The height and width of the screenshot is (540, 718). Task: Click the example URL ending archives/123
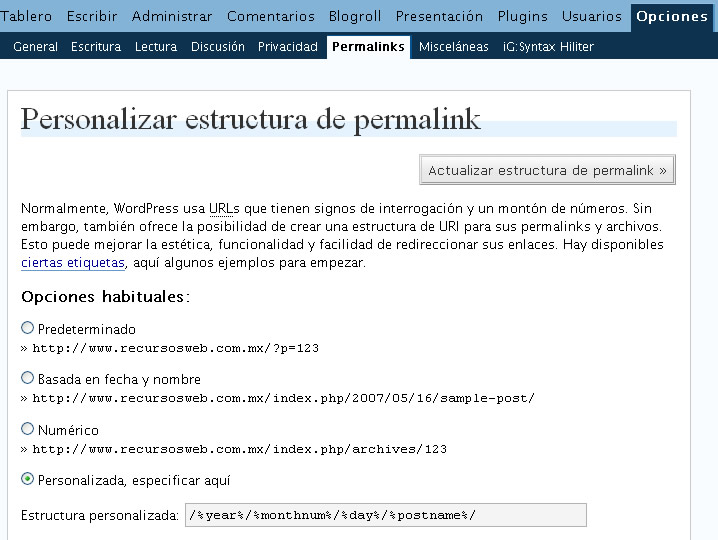coord(239,449)
